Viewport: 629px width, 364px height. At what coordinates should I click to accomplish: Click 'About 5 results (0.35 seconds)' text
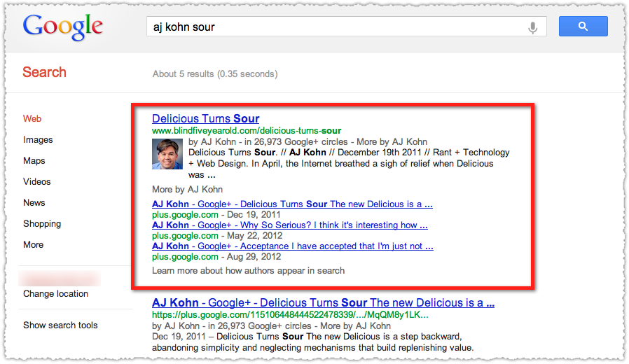pyautogui.click(x=215, y=74)
